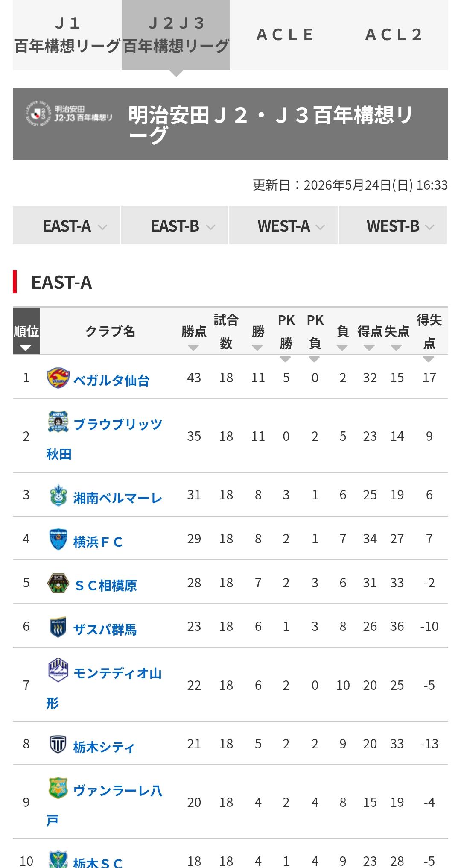Sort table by 得点 column arrow

pos(369,348)
